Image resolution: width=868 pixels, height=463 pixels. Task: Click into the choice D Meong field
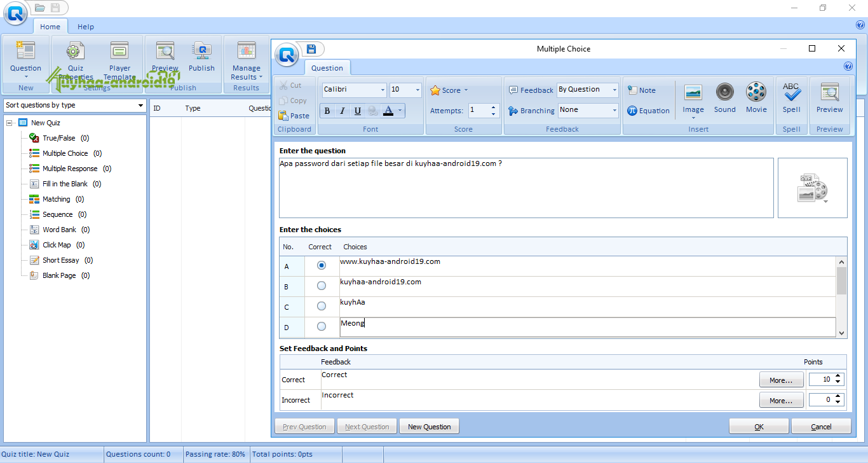(588, 327)
